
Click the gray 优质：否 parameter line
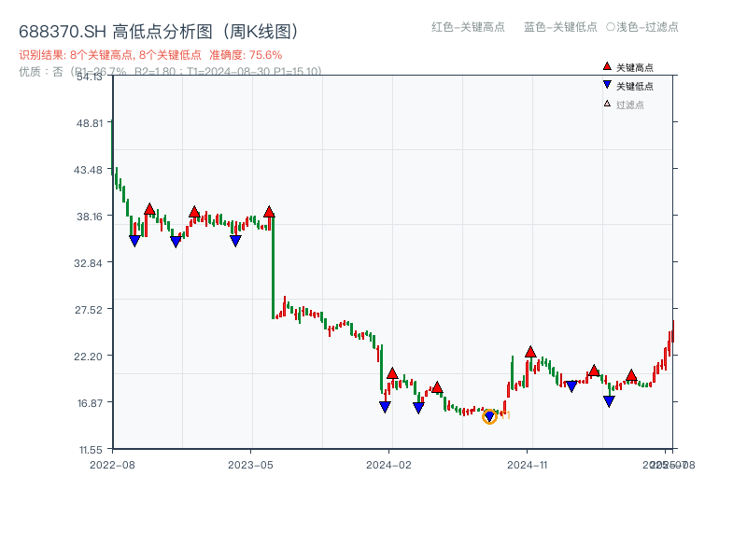170,71
